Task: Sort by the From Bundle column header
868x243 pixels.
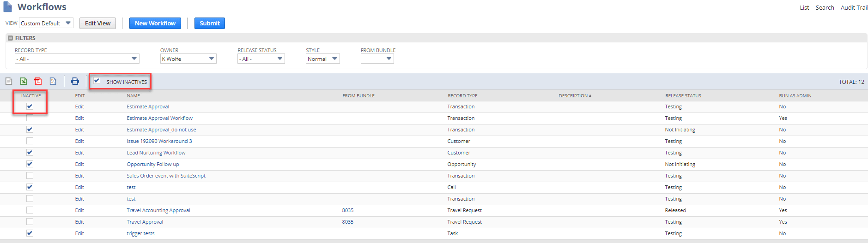Action: tap(358, 96)
